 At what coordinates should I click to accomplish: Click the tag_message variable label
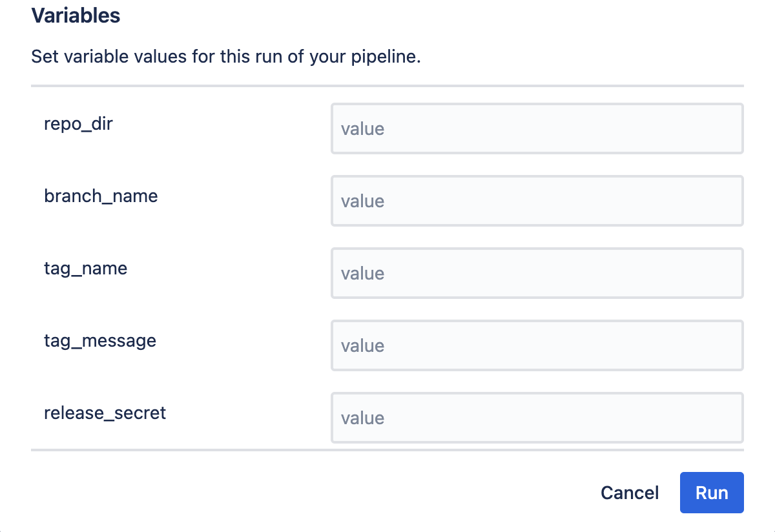(100, 340)
